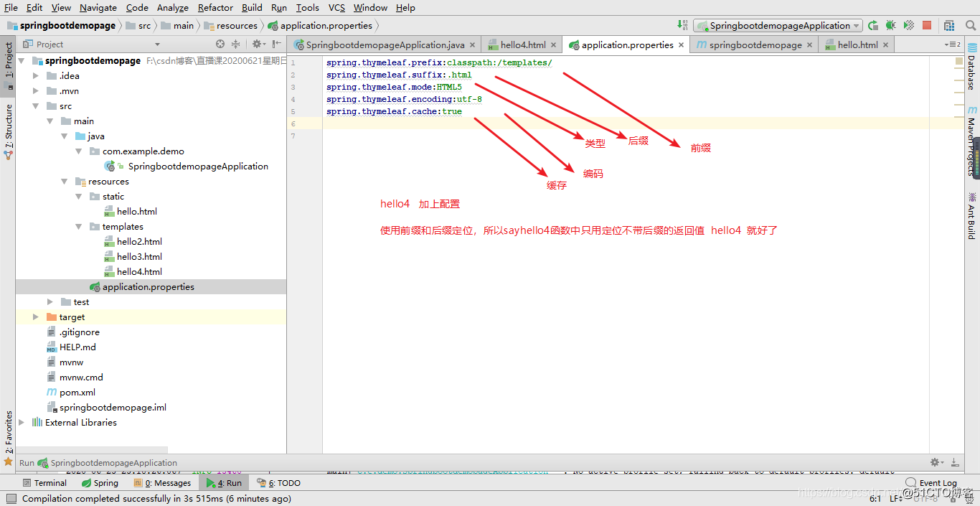Toggle the 1: Project side tool button

(x=9, y=66)
